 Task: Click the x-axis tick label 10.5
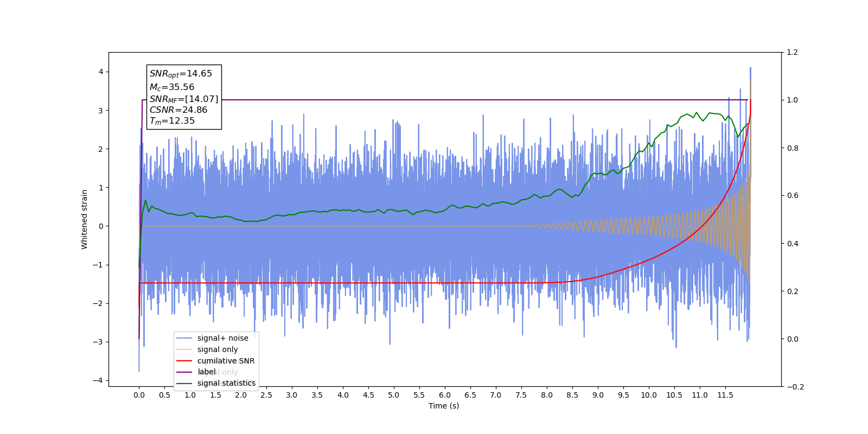coord(674,395)
